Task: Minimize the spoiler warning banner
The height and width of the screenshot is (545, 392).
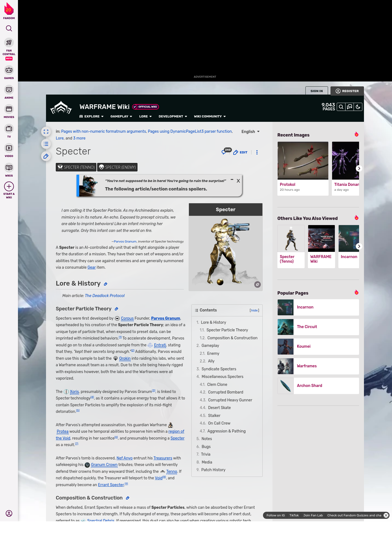Action: click(x=232, y=180)
